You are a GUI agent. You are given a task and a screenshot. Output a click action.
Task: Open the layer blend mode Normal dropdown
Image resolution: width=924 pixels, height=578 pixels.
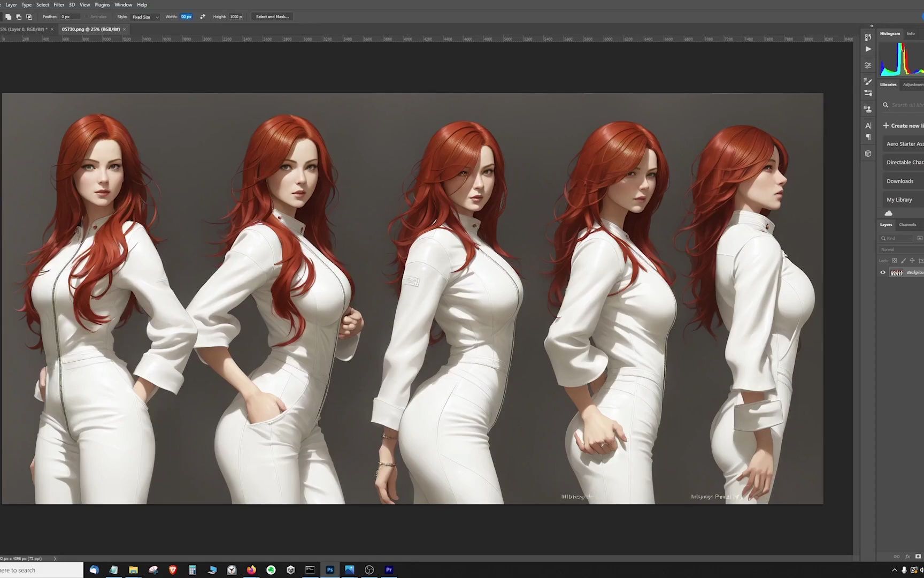coord(901,249)
